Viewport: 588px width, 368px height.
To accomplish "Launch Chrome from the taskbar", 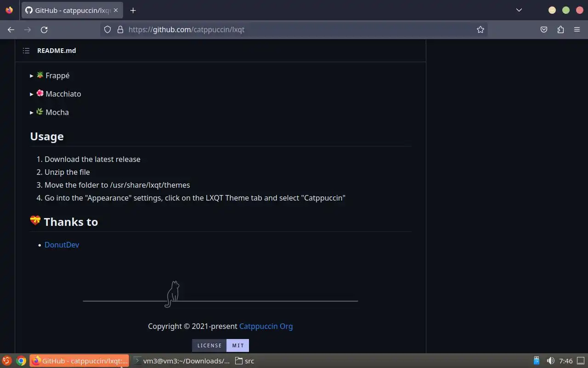I will click(x=21, y=361).
